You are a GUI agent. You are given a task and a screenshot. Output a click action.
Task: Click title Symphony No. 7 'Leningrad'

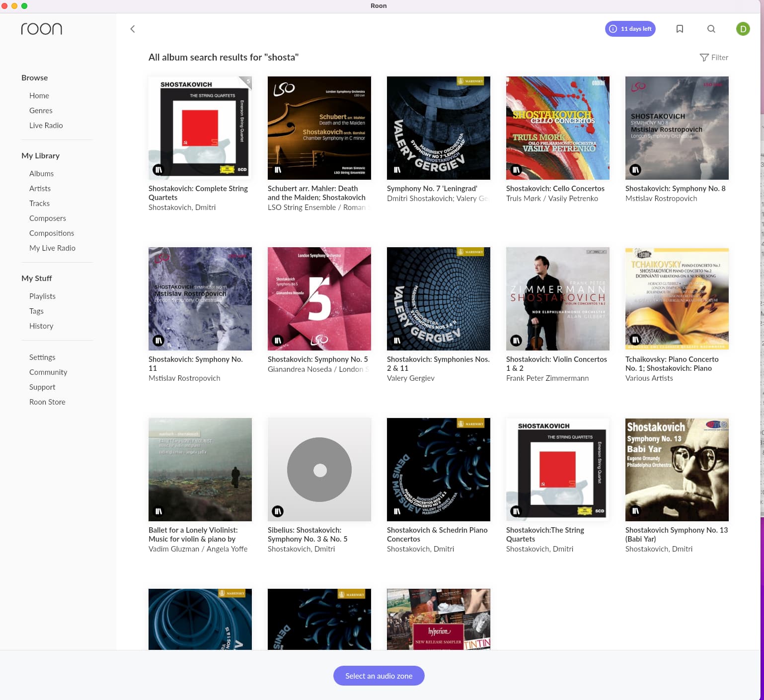pyautogui.click(x=432, y=189)
